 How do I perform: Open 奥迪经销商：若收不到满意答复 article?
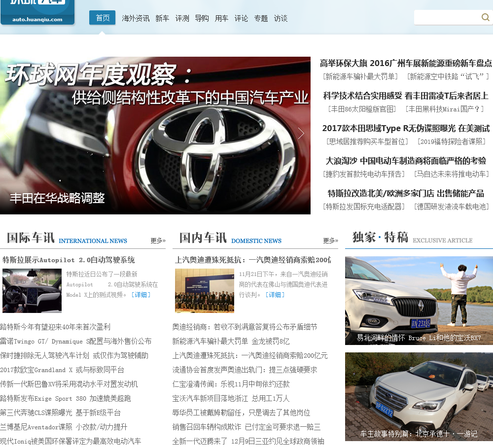[x=245, y=327]
